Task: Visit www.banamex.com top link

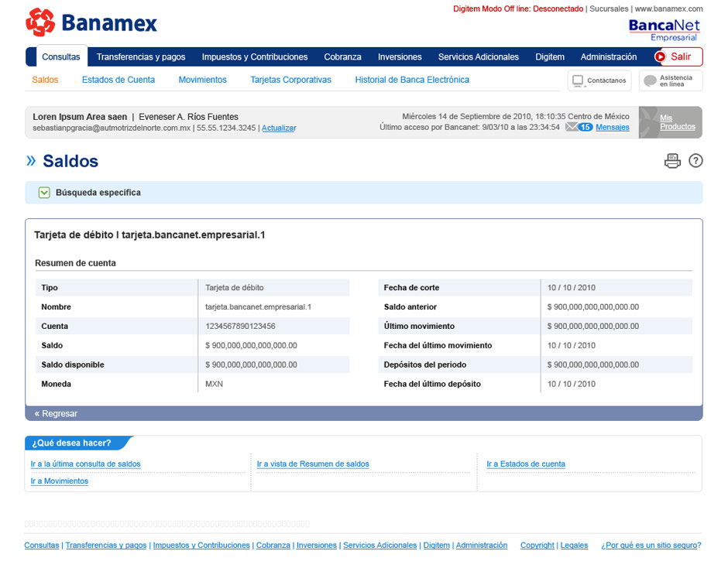Action: click(x=668, y=9)
